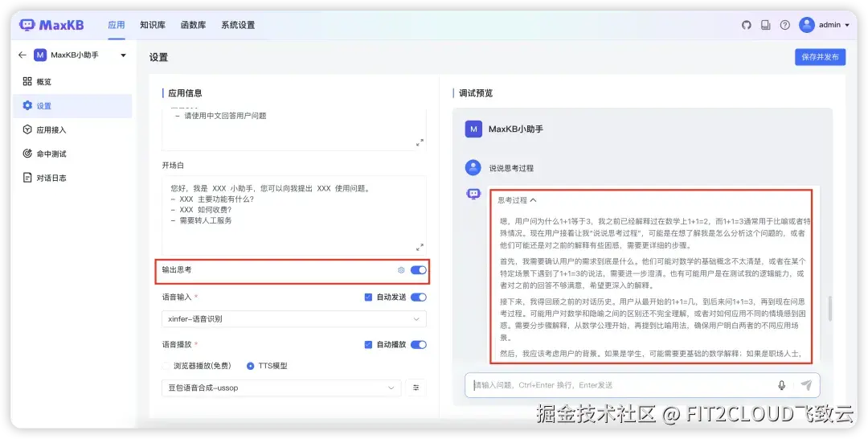Click into the 开场白 text area
This screenshot has height=439, width=868.
[x=294, y=215]
